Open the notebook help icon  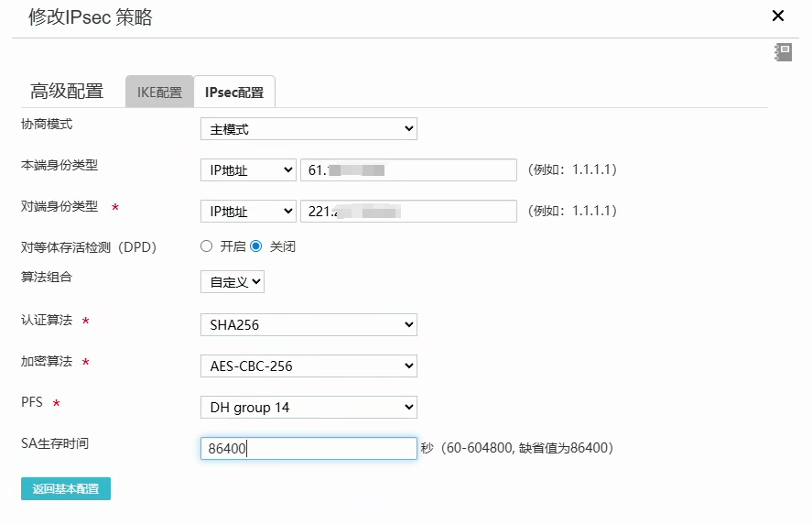click(783, 52)
